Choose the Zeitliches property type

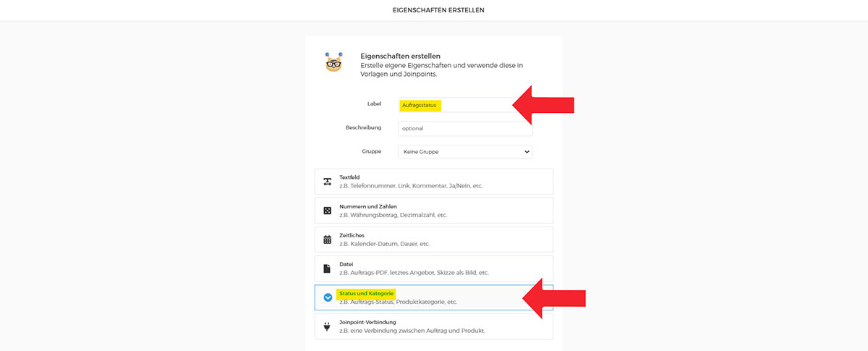(x=434, y=240)
